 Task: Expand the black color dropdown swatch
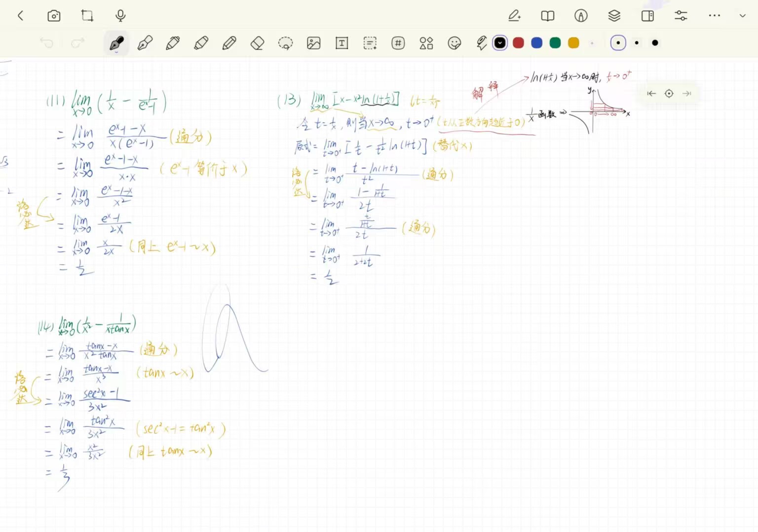500,43
